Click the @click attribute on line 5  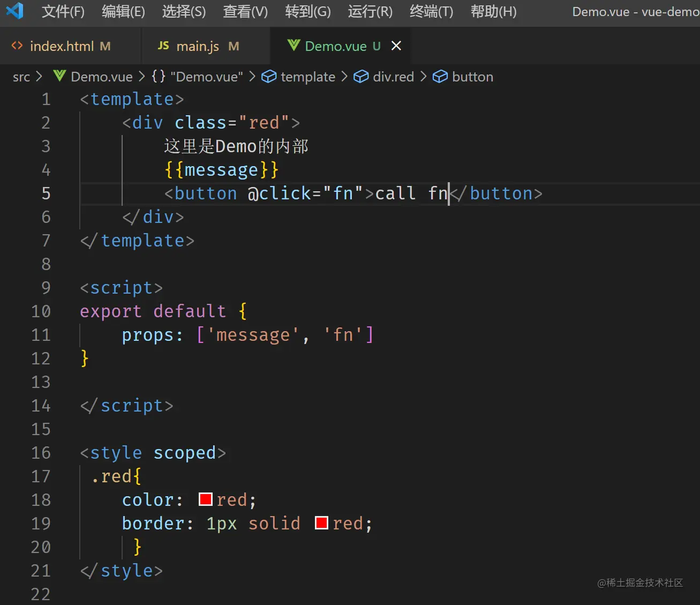click(279, 193)
